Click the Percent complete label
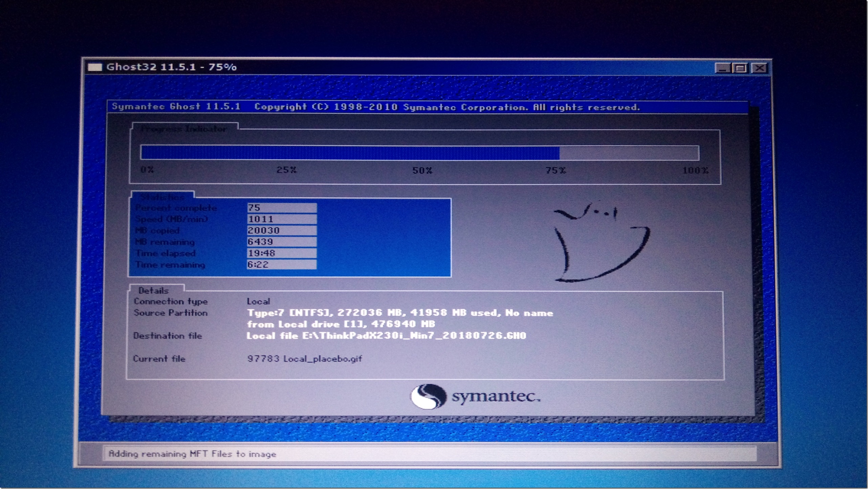This screenshot has height=489, width=868. [x=176, y=208]
